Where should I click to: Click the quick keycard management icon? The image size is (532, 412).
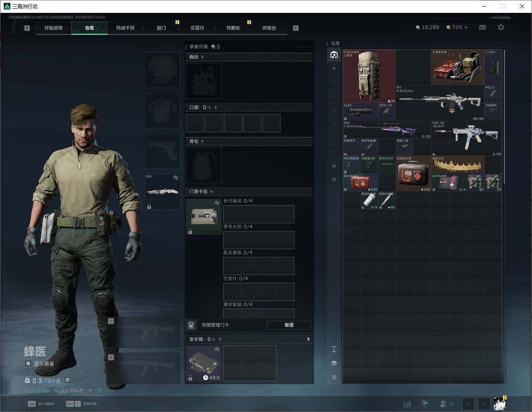click(x=191, y=325)
